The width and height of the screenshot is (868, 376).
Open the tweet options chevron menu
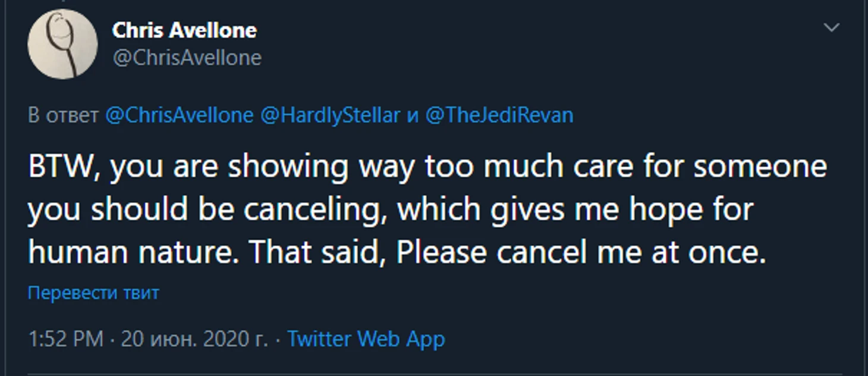[831, 27]
